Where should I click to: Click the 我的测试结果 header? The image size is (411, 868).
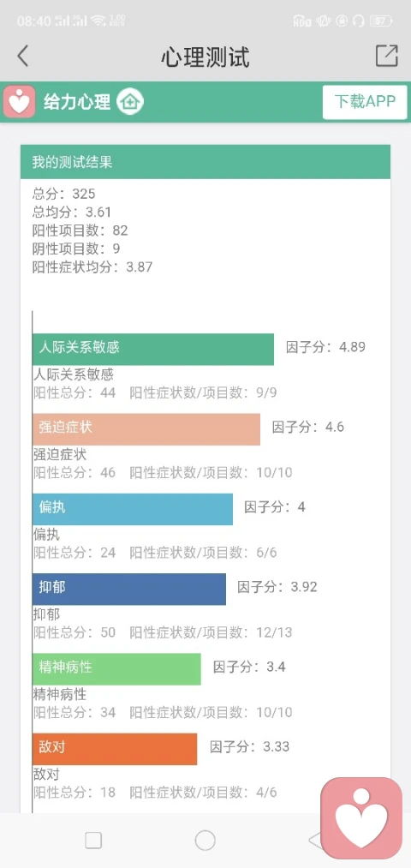pyautogui.click(x=205, y=162)
